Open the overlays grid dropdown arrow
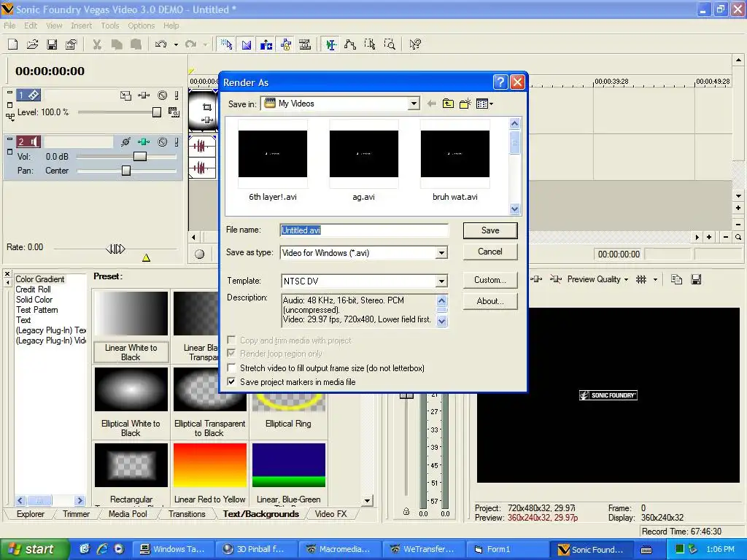The width and height of the screenshot is (747, 560). coord(656,279)
